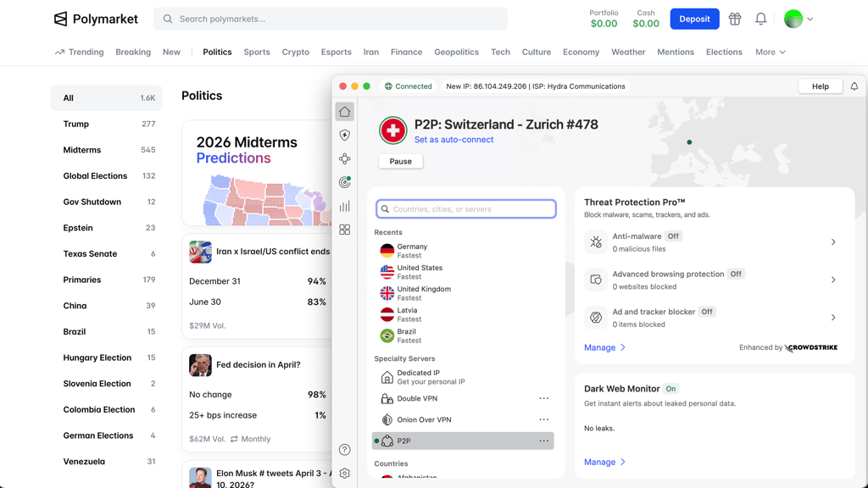Open NordVPN help question mark icon
Screen dimensions: 868x488
pos(344,449)
